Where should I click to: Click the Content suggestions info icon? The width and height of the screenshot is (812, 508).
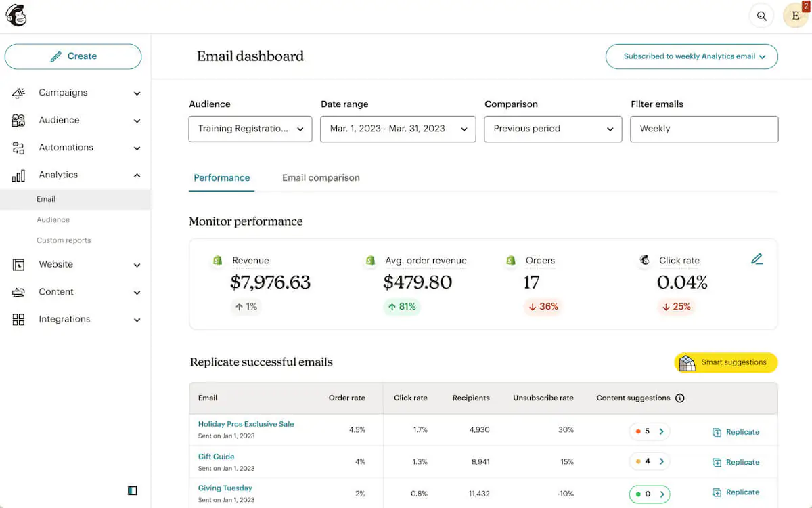click(x=679, y=398)
